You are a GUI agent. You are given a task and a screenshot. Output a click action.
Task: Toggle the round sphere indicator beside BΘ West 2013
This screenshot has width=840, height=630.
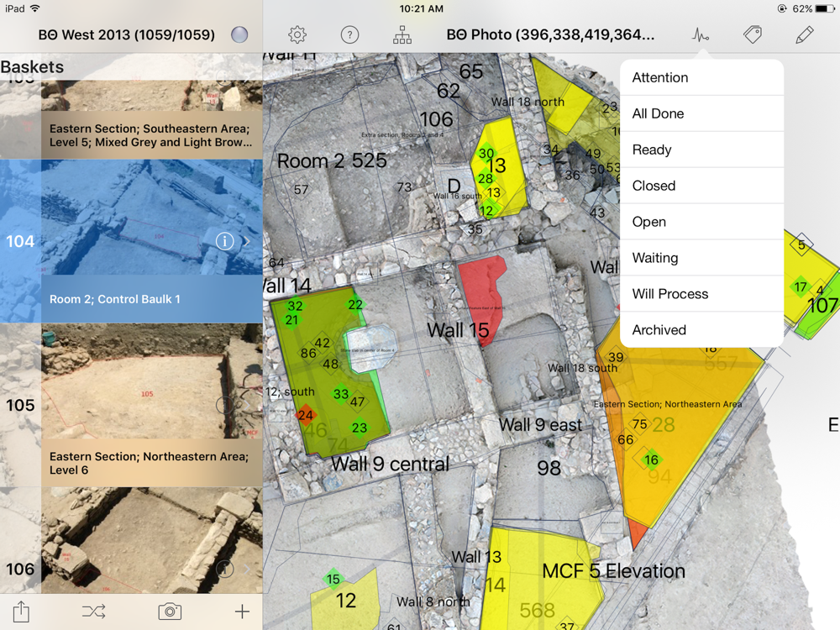click(239, 34)
